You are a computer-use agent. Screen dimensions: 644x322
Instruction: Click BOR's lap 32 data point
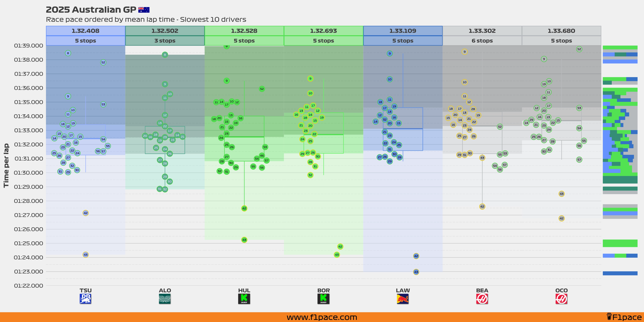310,175
